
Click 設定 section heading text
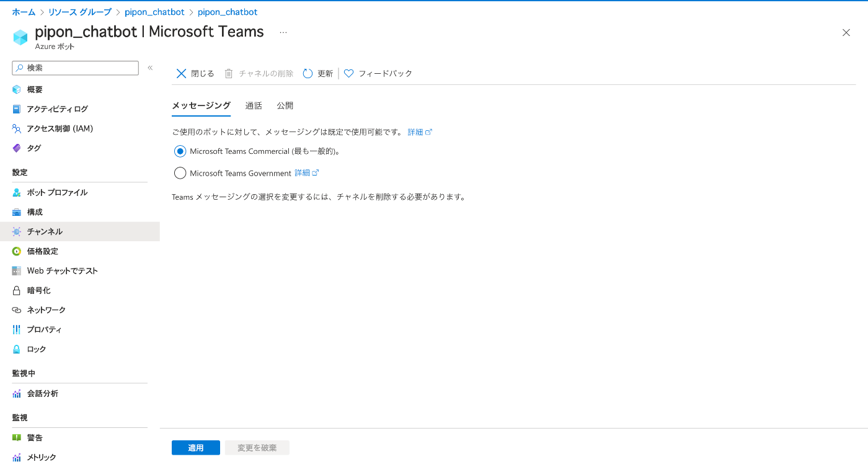(20, 172)
